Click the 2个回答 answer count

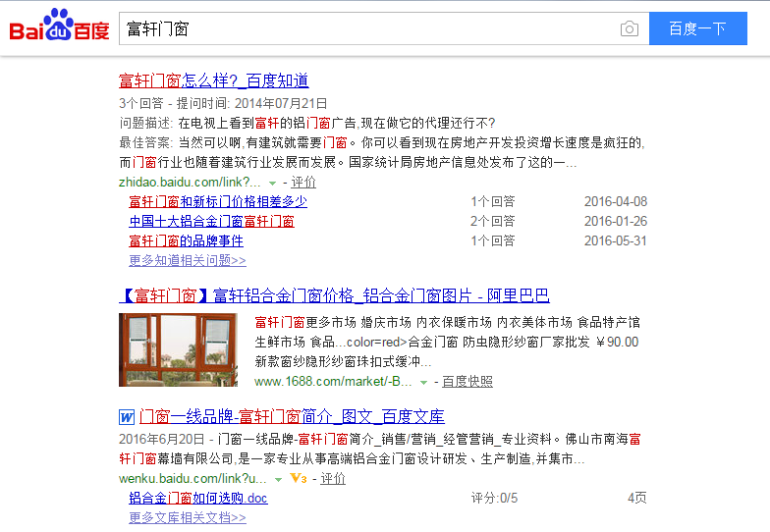click(493, 222)
